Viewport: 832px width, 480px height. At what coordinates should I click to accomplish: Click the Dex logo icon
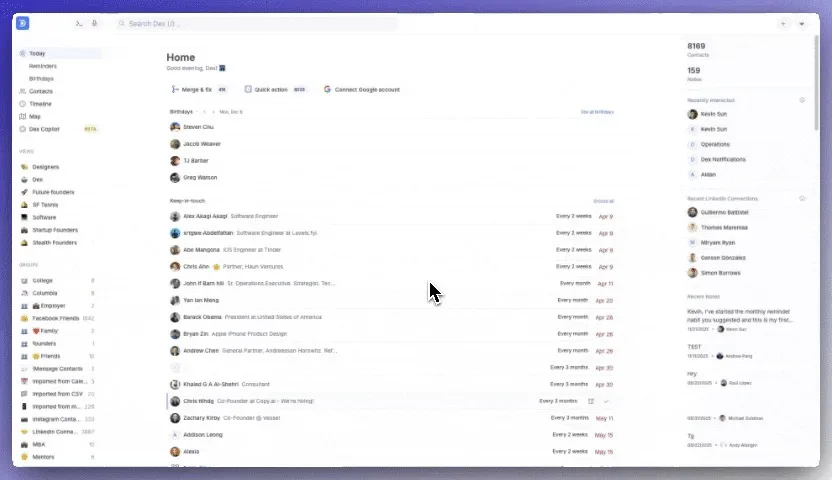click(23, 23)
